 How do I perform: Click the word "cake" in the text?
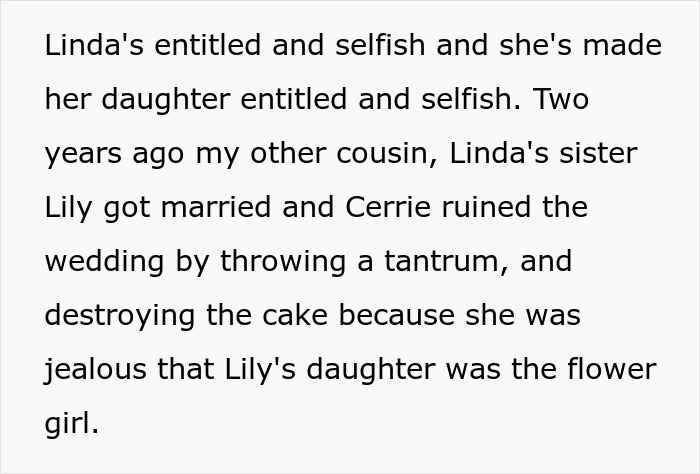click(295, 315)
